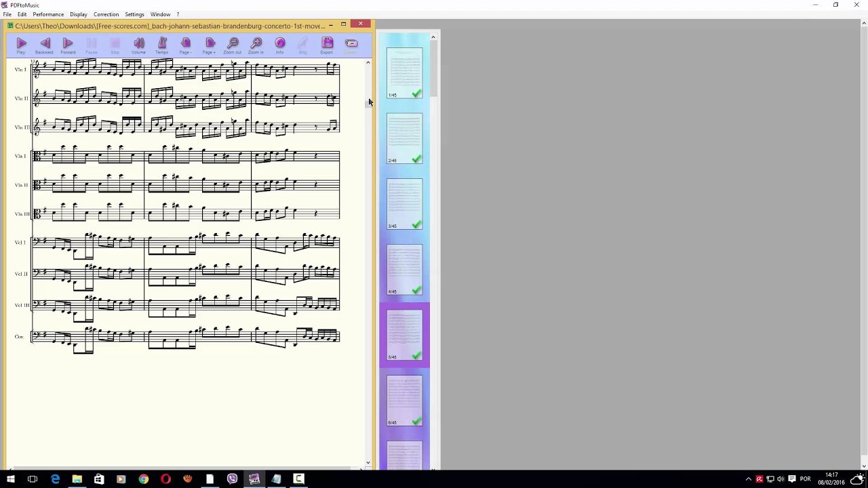This screenshot has height=488, width=868.
Task: Open the Window menu
Action: [x=161, y=14]
